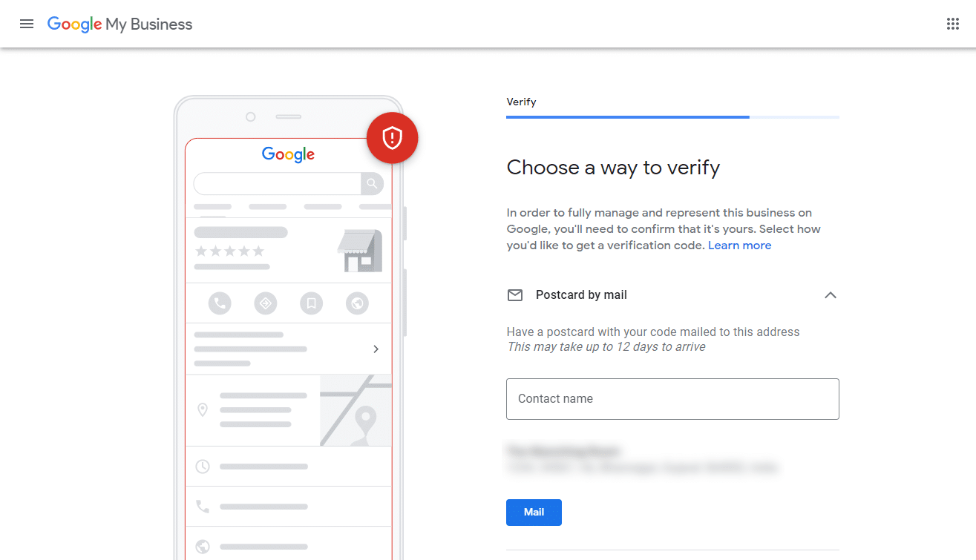Click the right chevron in phone mockup
976x560 pixels.
376,349
